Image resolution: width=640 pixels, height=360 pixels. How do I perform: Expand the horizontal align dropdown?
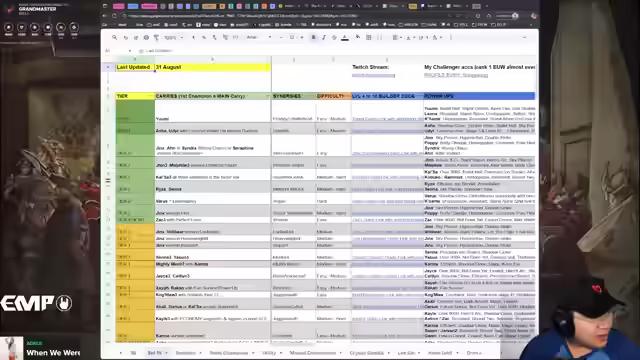(x=397, y=38)
